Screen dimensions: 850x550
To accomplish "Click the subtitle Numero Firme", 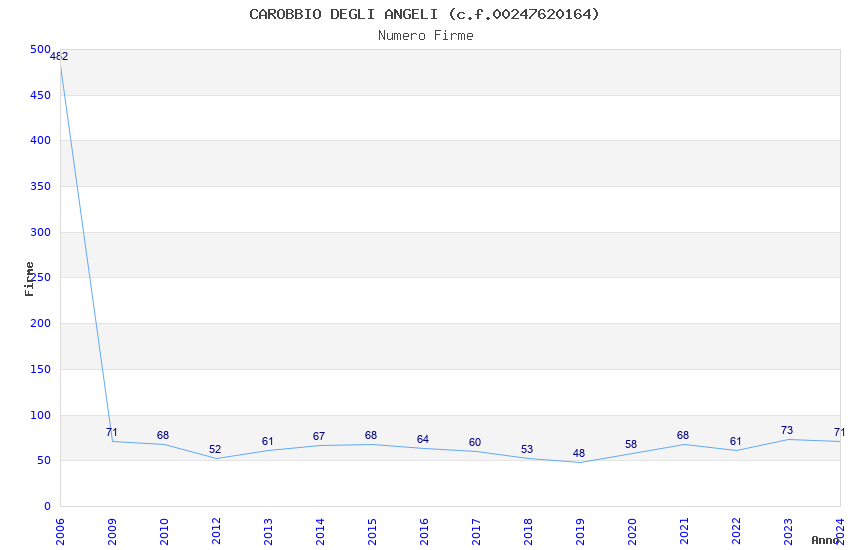I will [x=426, y=36].
